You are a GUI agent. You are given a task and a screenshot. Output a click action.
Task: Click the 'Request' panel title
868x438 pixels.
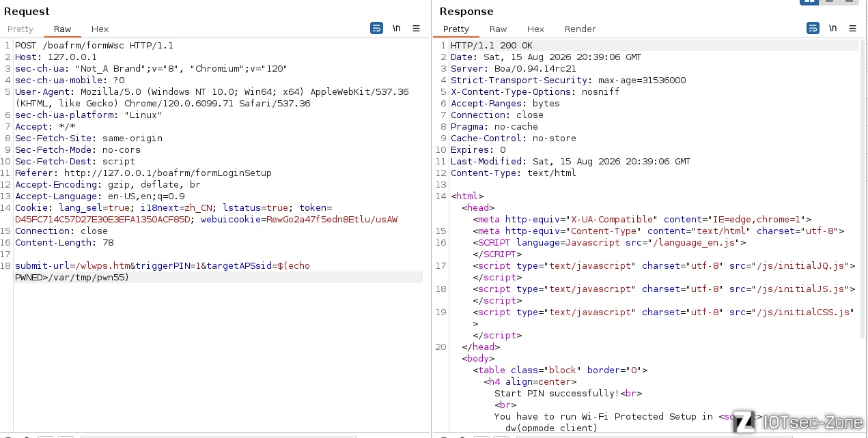27,12
